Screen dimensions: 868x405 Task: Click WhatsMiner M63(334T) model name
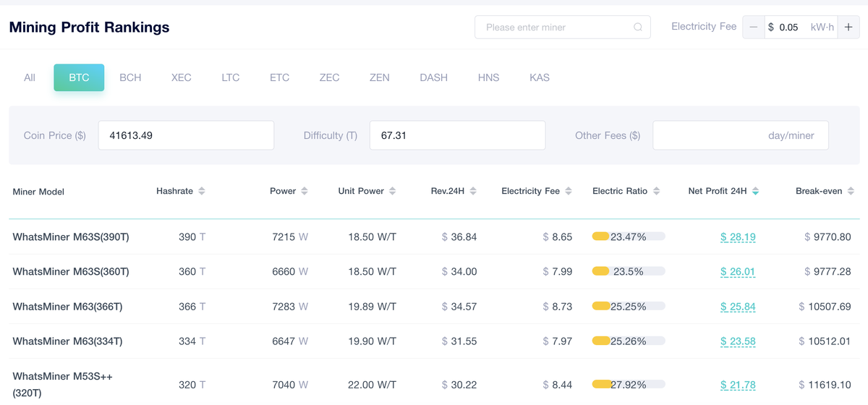67,341
